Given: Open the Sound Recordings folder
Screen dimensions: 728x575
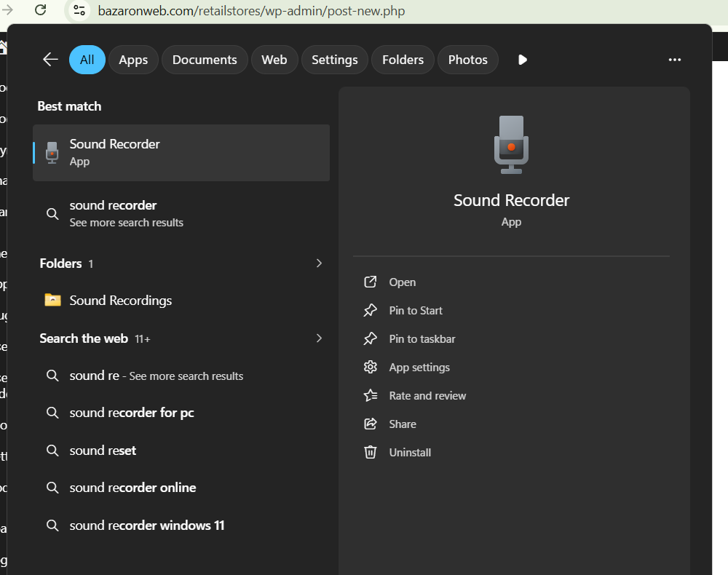Looking at the screenshot, I should pyautogui.click(x=181, y=301).
